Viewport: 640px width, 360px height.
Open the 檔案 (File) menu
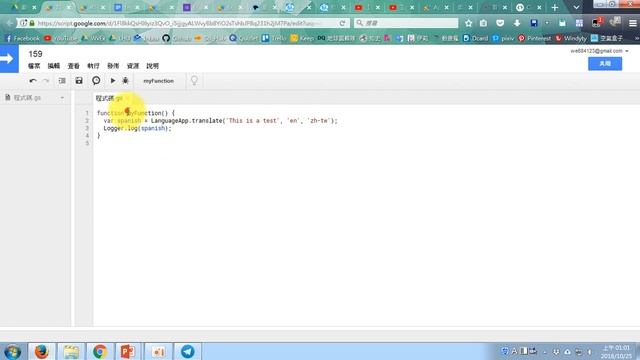[34, 66]
